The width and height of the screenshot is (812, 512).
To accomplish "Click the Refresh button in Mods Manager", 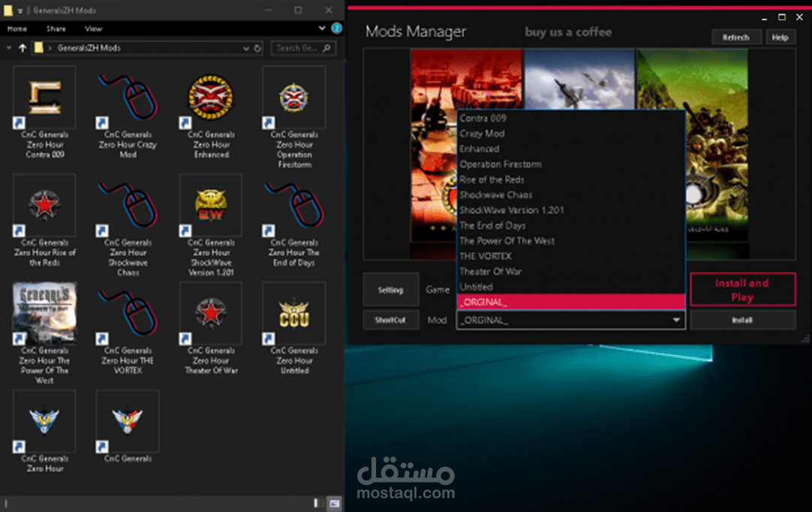I will pyautogui.click(x=736, y=38).
